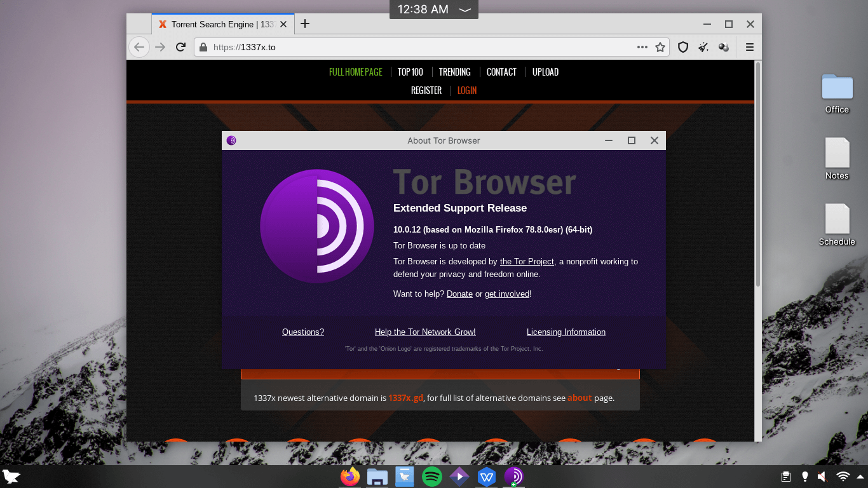Follow 'the Tor Project' link
868x488 pixels.
[x=527, y=261]
